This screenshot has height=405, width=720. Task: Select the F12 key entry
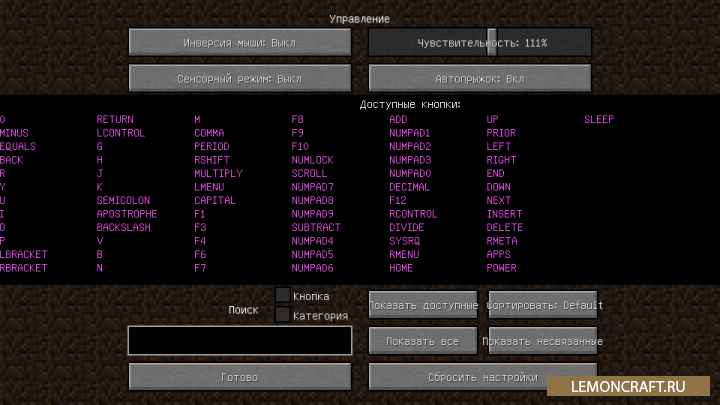tap(398, 200)
